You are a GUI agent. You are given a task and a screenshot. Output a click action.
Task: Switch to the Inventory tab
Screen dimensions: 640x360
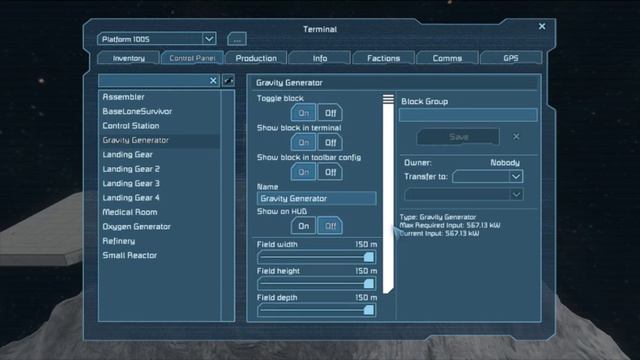pyautogui.click(x=129, y=58)
